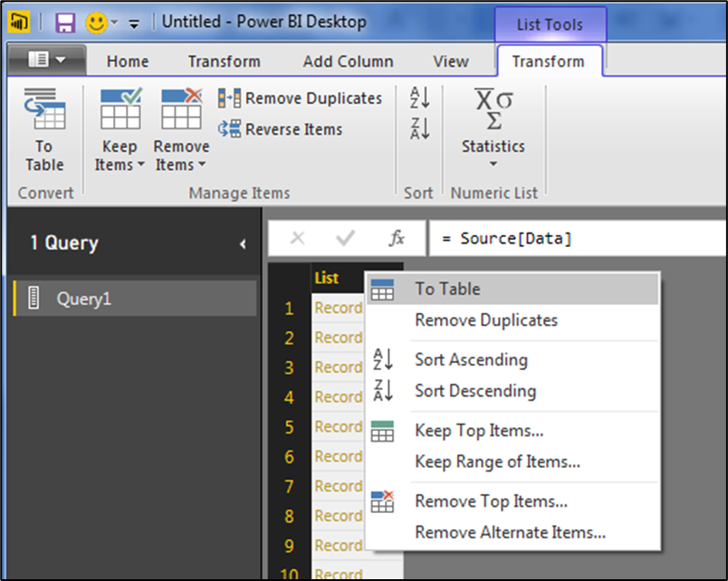Click the Record link in row 2

coord(338,338)
